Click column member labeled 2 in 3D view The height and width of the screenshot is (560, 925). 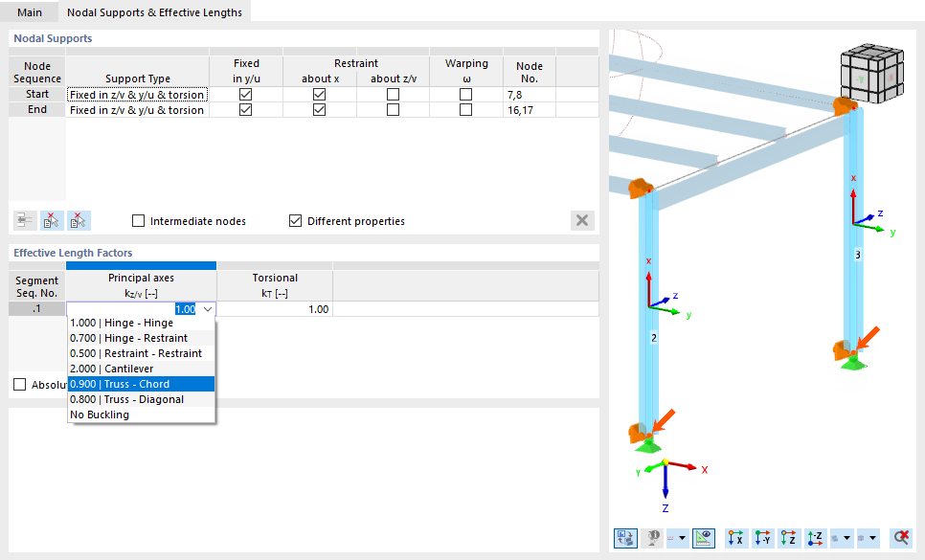tap(648, 312)
